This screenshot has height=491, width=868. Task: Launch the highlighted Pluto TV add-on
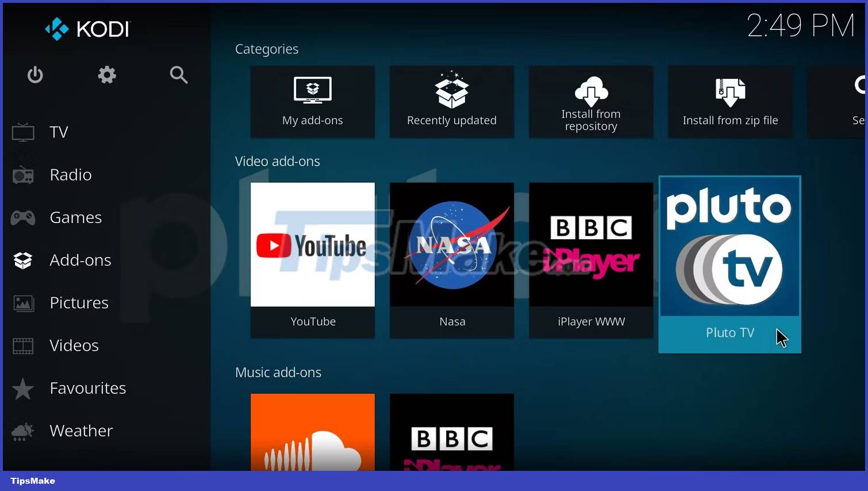point(729,263)
